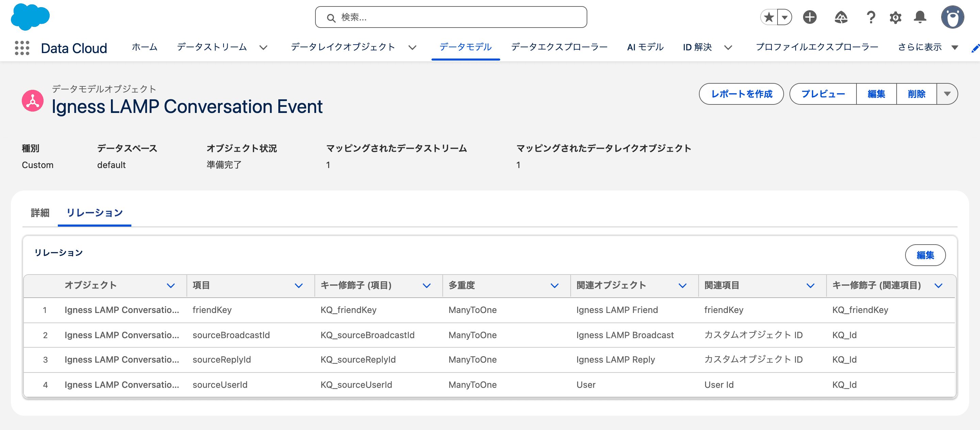The width and height of the screenshot is (980, 430).
Task: Open the help question mark icon
Action: tap(870, 17)
